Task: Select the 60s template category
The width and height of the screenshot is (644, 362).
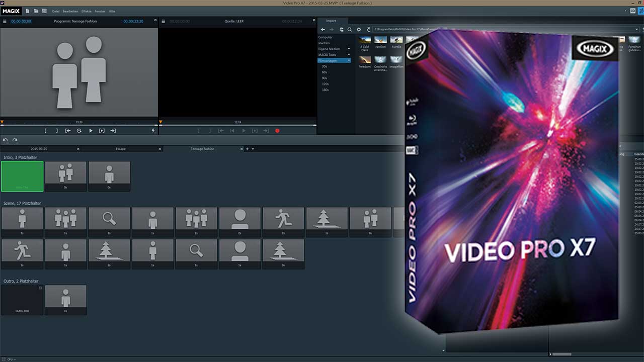Action: 325,72
